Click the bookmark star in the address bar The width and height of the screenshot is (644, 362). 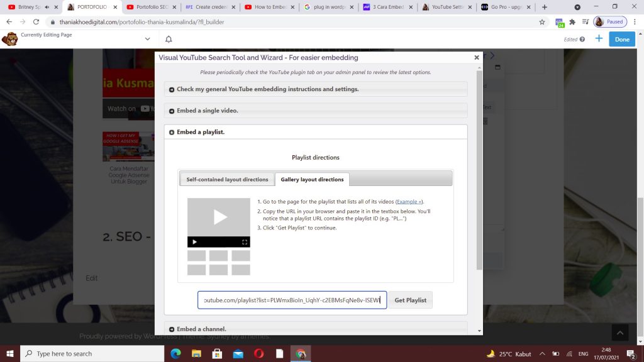coord(541,21)
